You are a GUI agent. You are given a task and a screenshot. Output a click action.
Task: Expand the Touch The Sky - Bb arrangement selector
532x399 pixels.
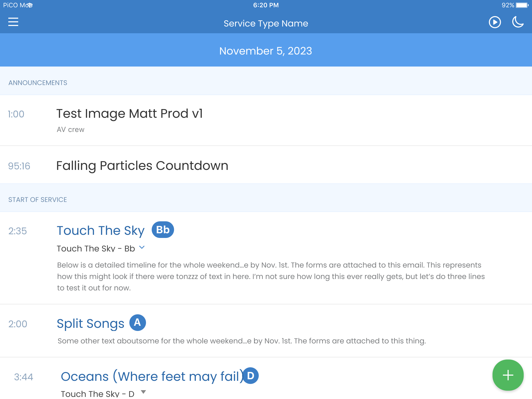(142, 248)
